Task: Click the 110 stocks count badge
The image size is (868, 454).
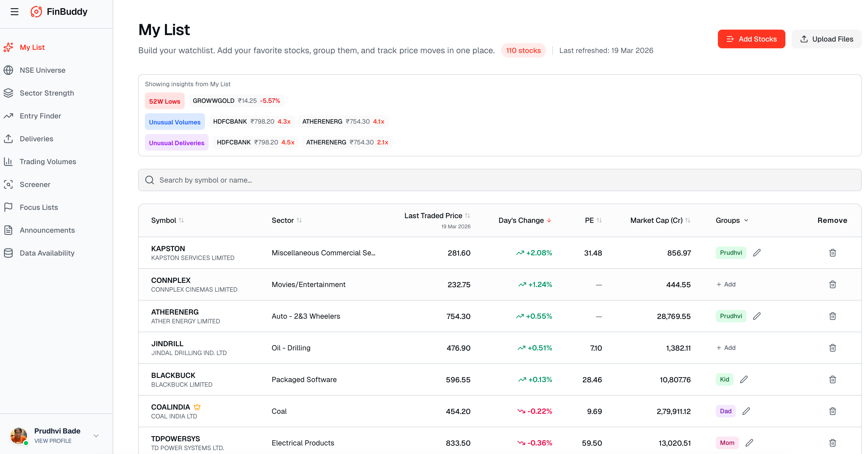Action: click(523, 51)
